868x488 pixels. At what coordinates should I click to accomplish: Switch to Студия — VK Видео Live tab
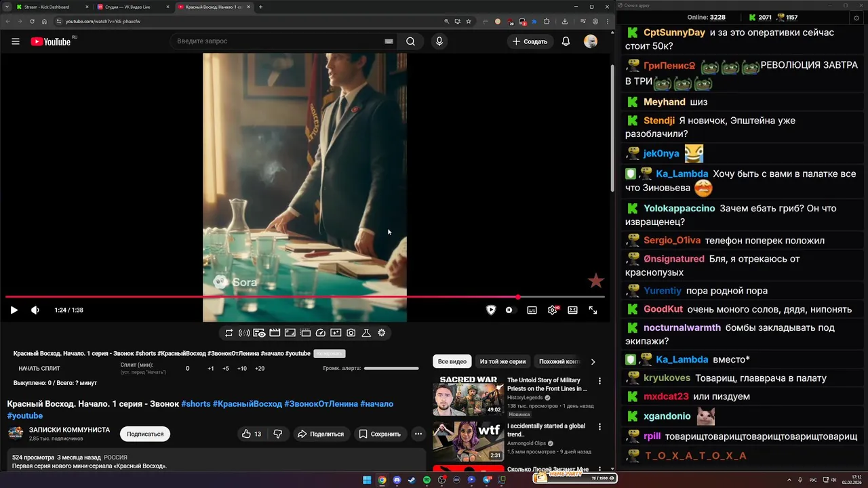pos(132,7)
